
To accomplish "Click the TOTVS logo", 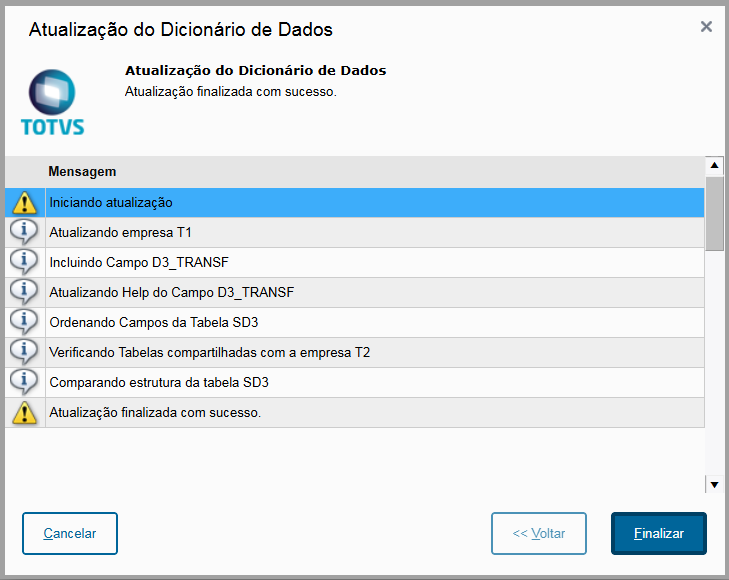I will [x=52, y=103].
